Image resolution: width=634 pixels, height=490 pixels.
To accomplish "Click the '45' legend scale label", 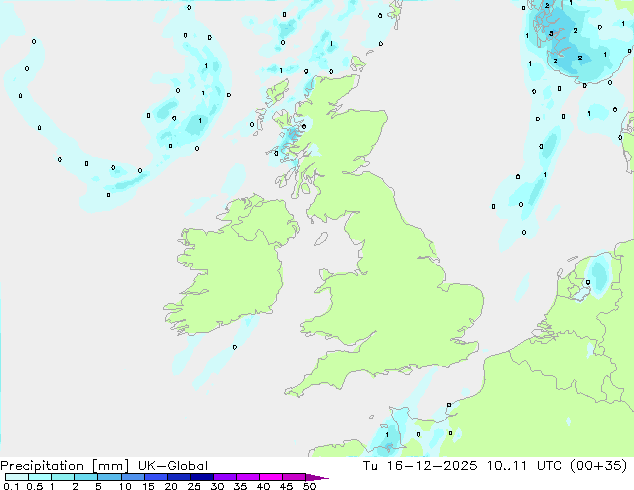I will point(286,486).
